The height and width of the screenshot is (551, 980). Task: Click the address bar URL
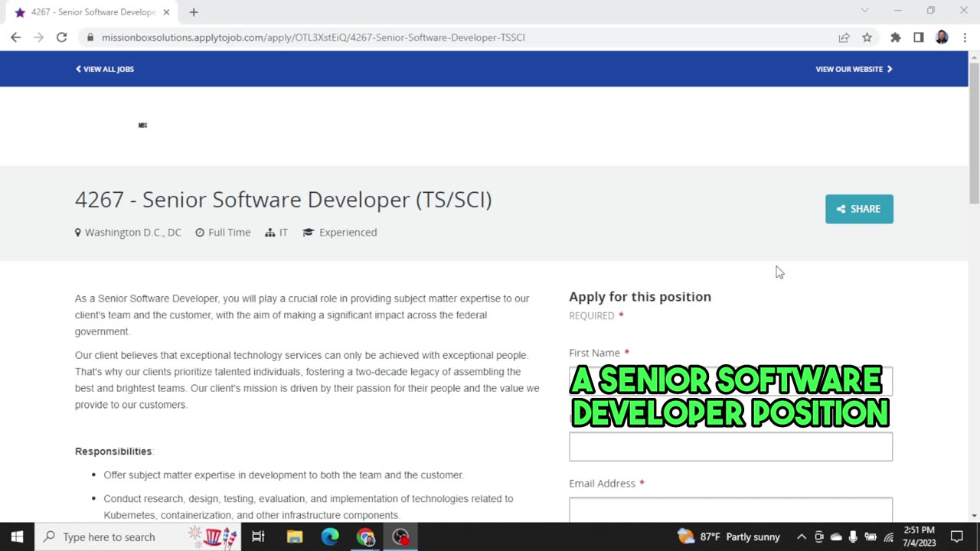[x=313, y=37]
